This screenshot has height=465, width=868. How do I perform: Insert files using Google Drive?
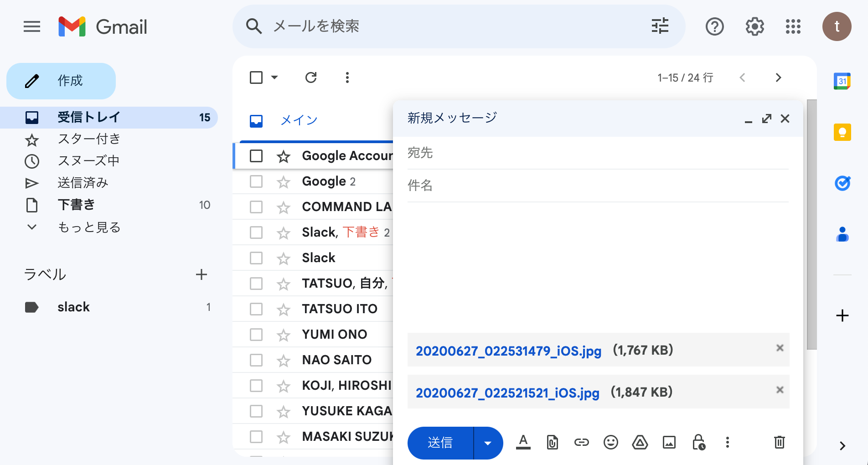640,442
